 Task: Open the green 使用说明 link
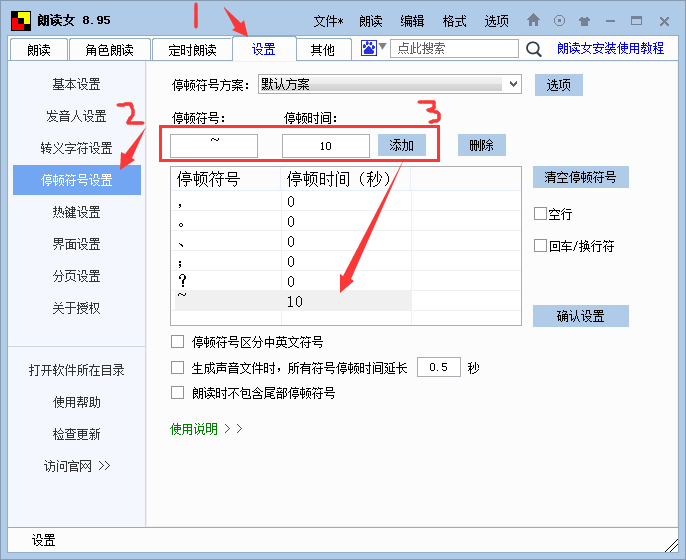206,429
